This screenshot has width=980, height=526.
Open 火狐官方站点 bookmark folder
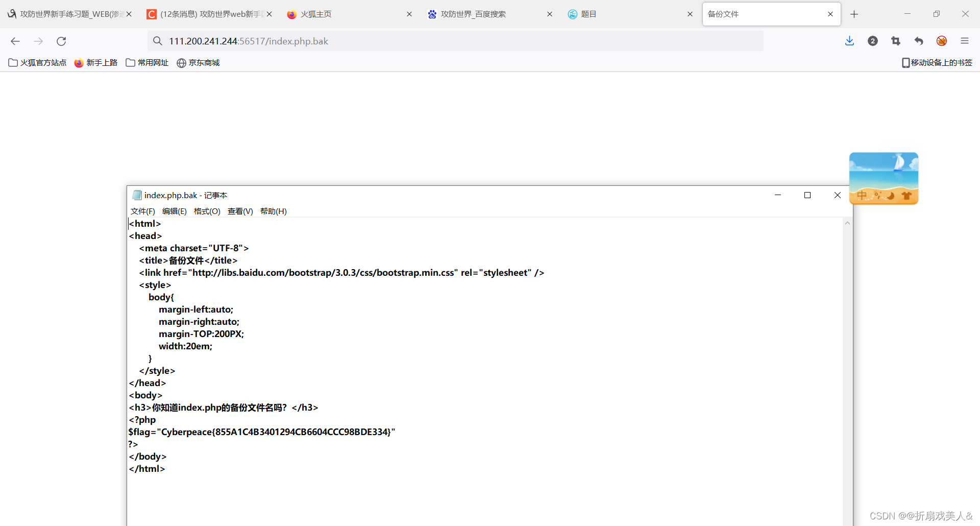click(x=37, y=63)
